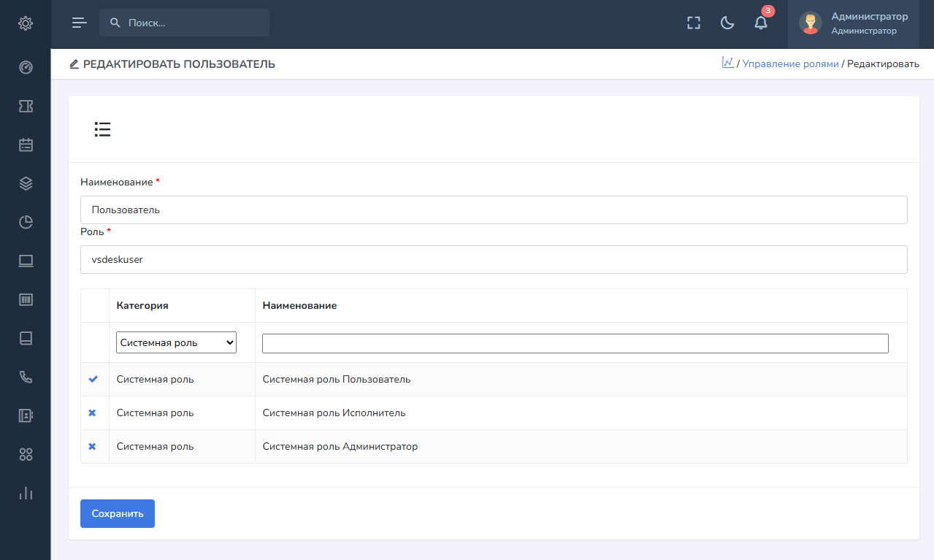This screenshot has width=934, height=560.
Task: Open the settings gear in sidebar
Action: coord(26,23)
